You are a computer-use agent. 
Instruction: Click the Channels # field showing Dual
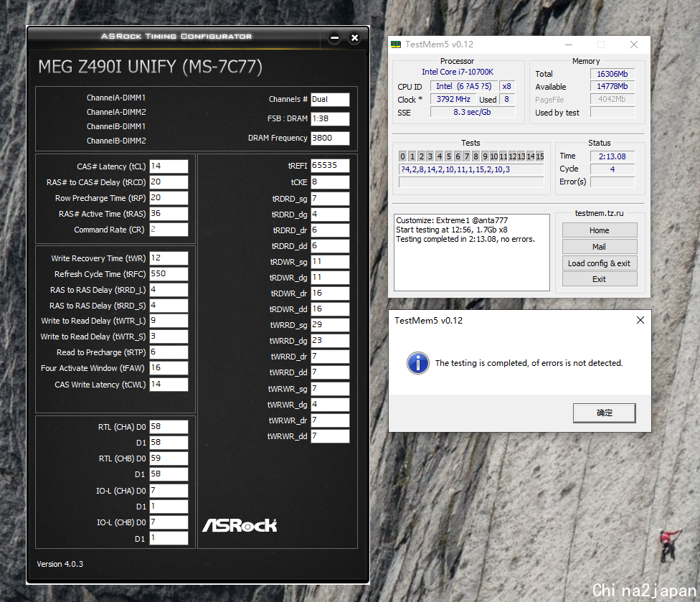click(330, 100)
